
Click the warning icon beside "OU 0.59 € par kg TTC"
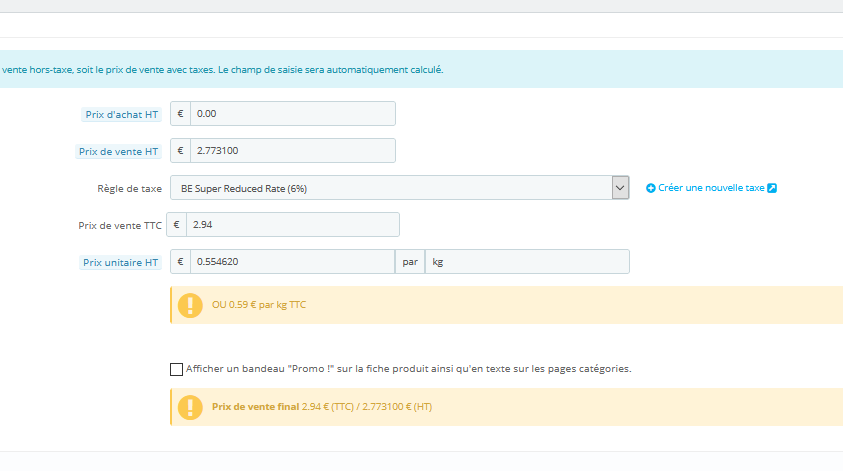pos(190,304)
